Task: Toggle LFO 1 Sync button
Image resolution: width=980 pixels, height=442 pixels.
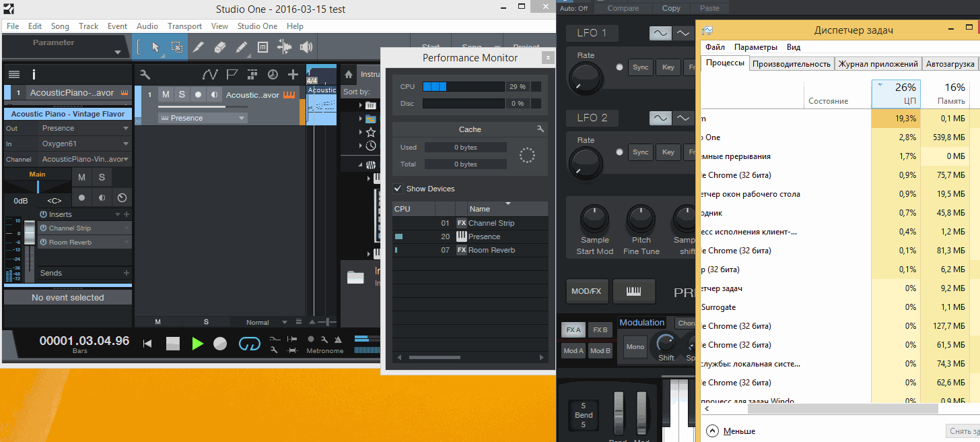Action: click(641, 67)
